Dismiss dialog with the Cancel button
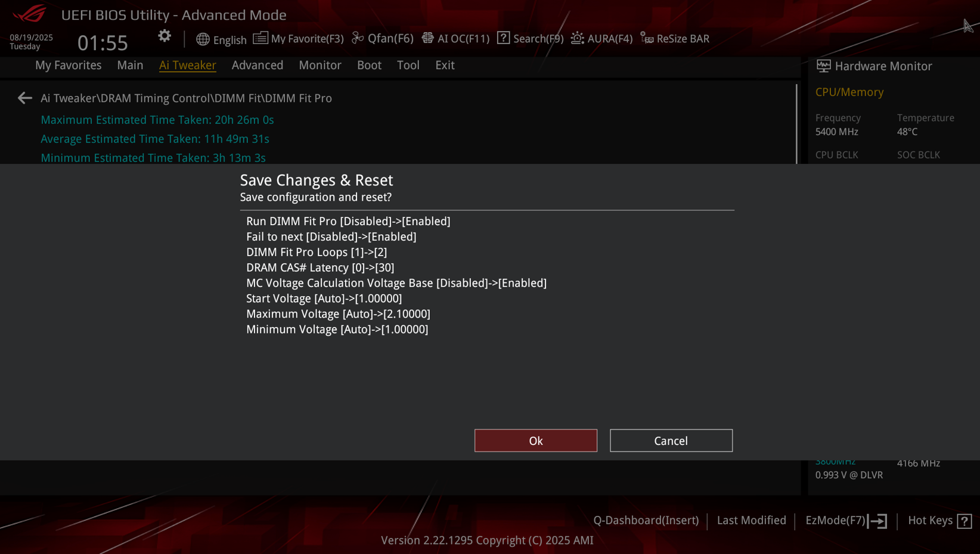The height and width of the screenshot is (554, 980). (671, 441)
